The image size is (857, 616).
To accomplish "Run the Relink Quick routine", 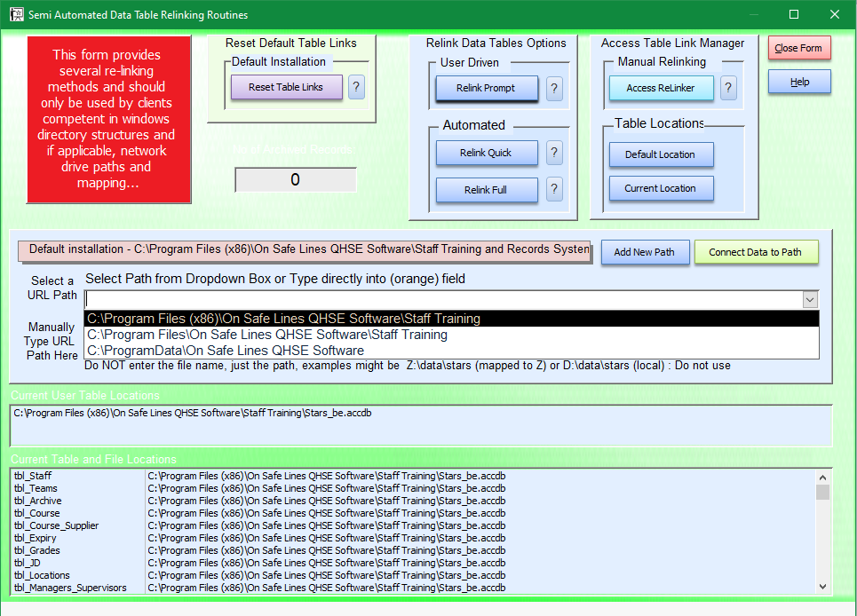I will point(487,153).
